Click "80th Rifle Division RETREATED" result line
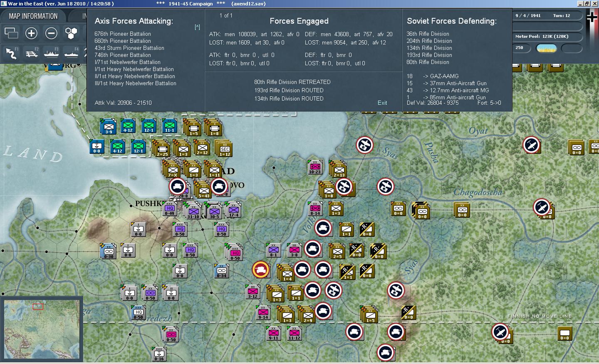This screenshot has width=599, height=364. pyautogui.click(x=292, y=82)
